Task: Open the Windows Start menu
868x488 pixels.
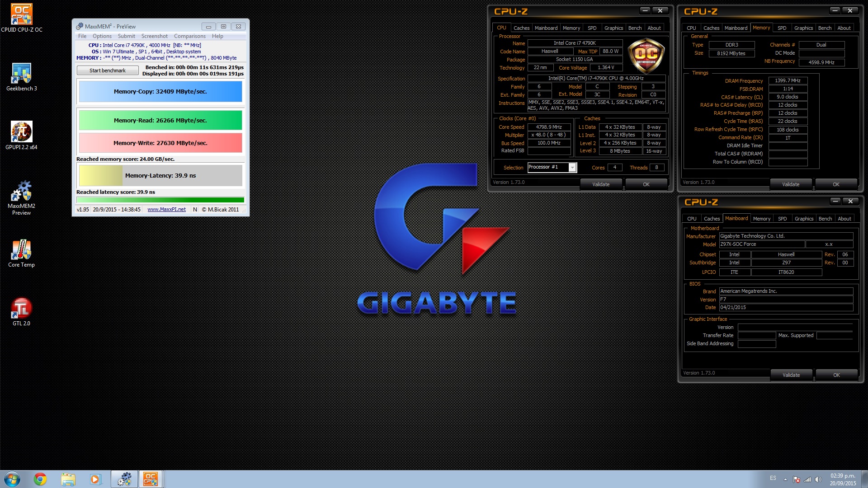Action: (12, 479)
